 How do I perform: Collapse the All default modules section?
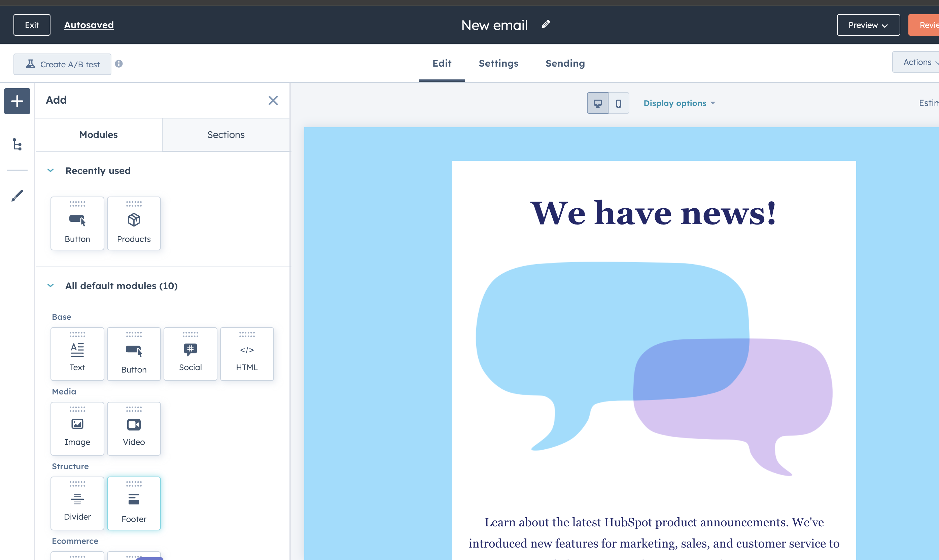pos(50,286)
